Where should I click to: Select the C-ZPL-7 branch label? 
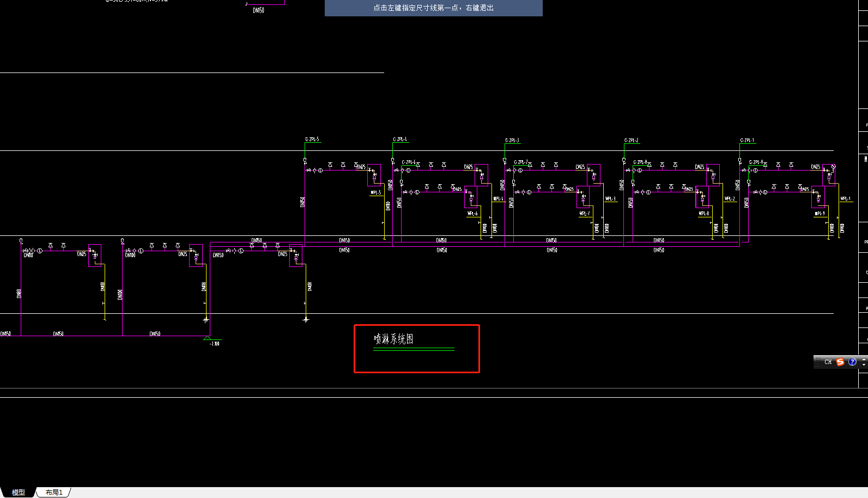[x=521, y=162]
